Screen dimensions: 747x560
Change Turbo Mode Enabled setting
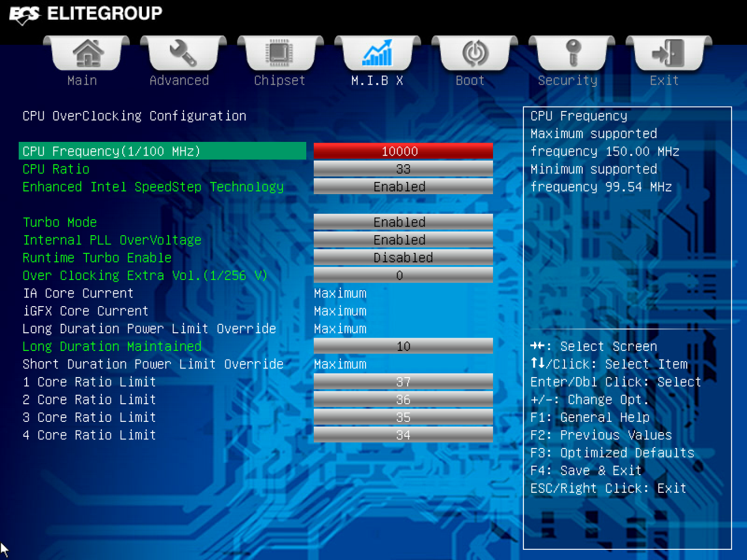403,222
